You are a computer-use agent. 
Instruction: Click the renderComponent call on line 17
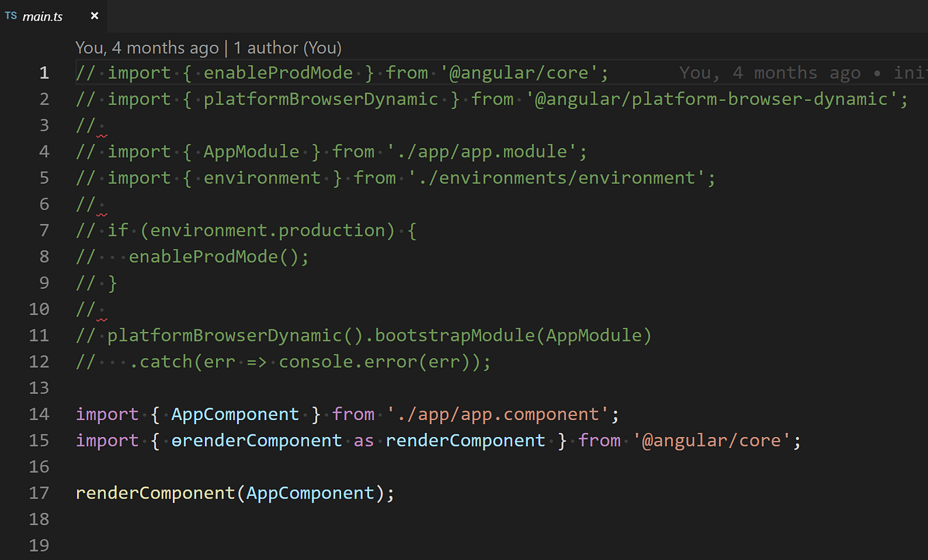[x=154, y=492]
